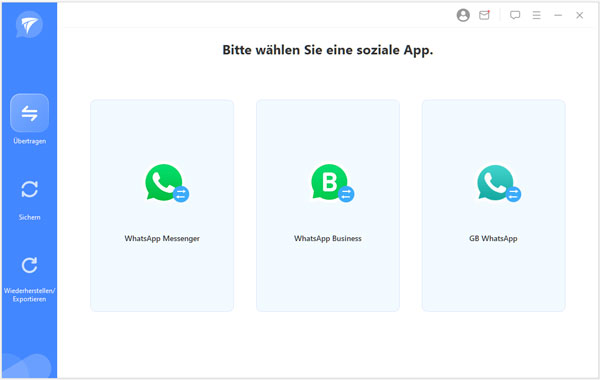
Task: Click the app logo in sidebar
Action: [x=29, y=24]
